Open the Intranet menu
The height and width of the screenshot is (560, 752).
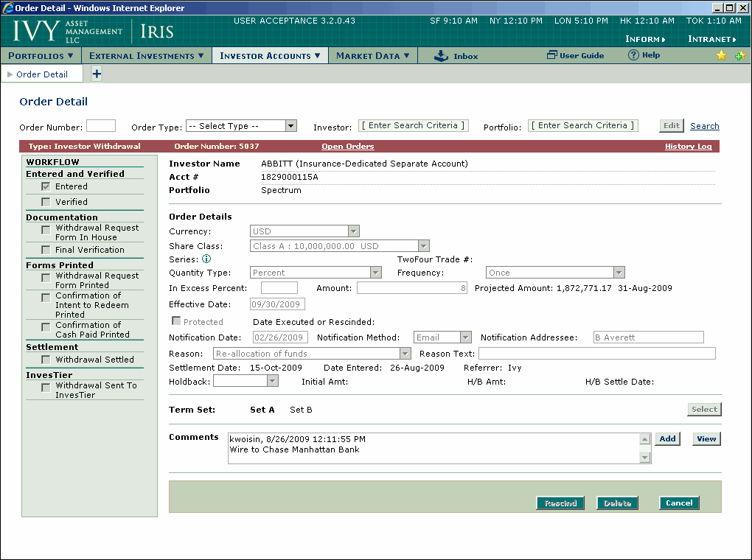pyautogui.click(x=712, y=39)
